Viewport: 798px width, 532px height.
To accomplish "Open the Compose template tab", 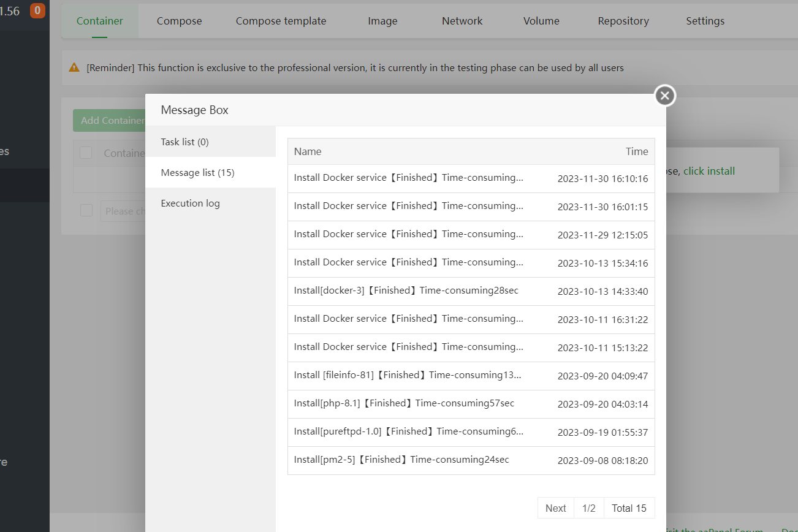I will pyautogui.click(x=281, y=21).
